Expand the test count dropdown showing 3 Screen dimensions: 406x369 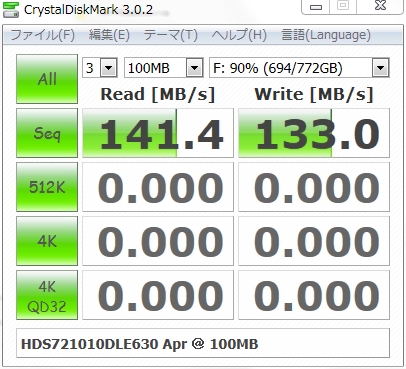pyautogui.click(x=108, y=68)
